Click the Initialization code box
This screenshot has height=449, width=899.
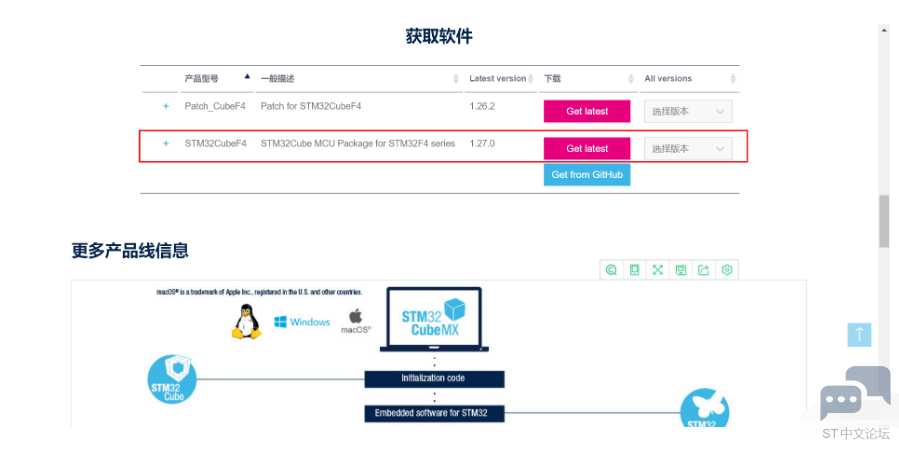pyautogui.click(x=434, y=378)
